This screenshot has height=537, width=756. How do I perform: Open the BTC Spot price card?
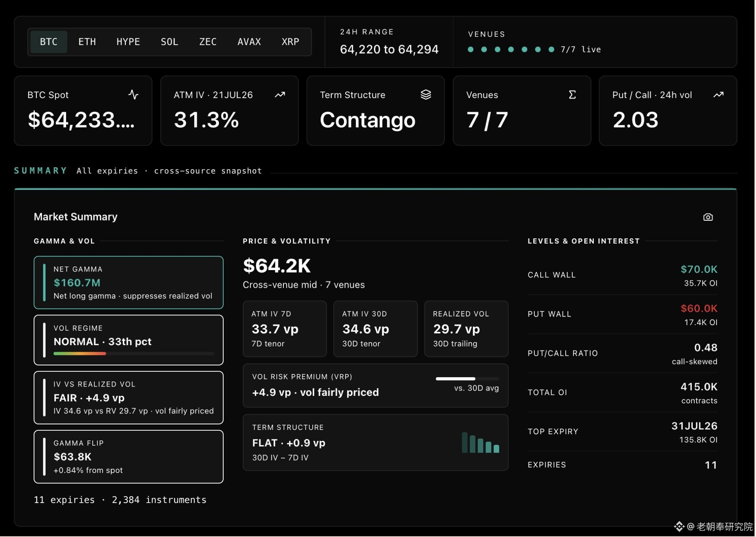pos(83,111)
